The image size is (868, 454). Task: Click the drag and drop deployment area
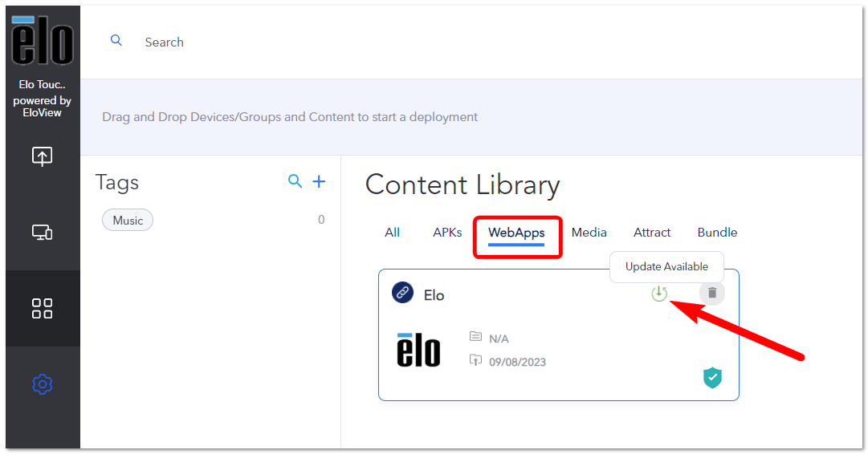pos(471,116)
